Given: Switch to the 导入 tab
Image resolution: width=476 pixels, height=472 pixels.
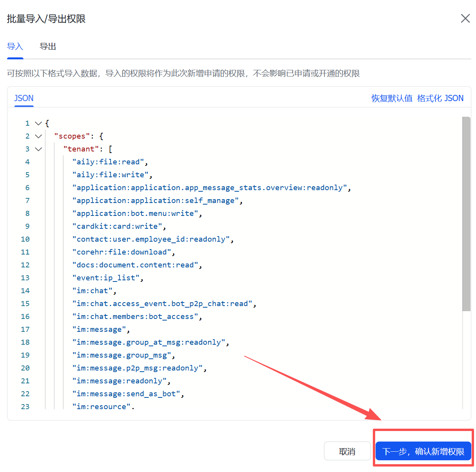Looking at the screenshot, I should coord(15,46).
